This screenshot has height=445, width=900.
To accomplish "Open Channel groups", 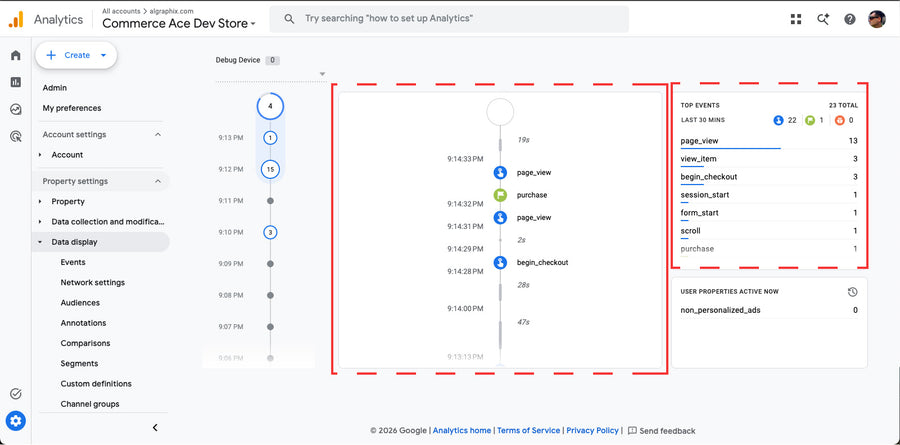I will coord(90,404).
